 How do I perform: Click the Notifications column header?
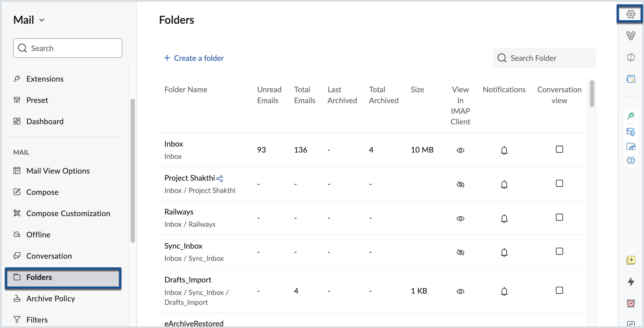click(x=504, y=90)
